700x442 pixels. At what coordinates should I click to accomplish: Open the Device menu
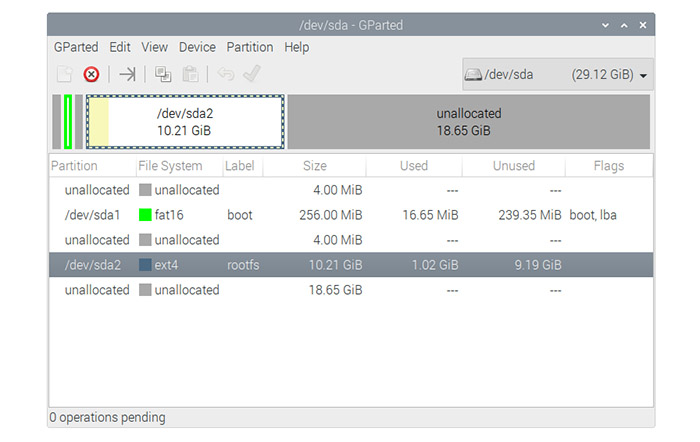tap(197, 47)
